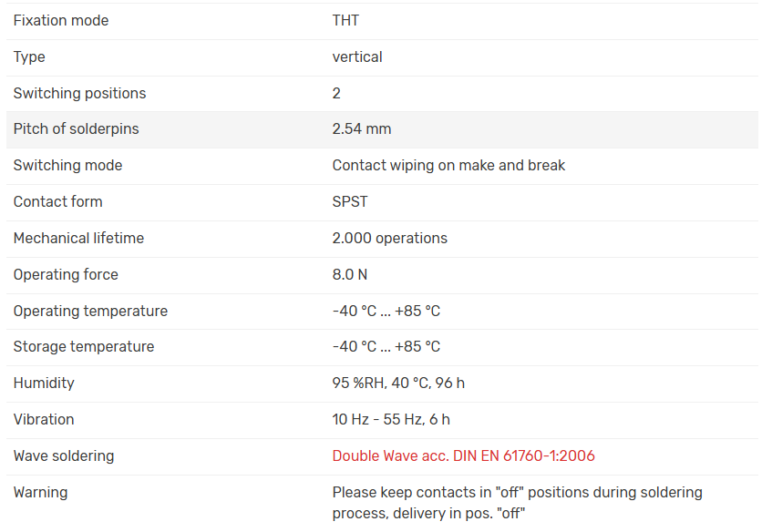762x532 pixels.
Task: Click the Fixation mode label
Action: 61,21
